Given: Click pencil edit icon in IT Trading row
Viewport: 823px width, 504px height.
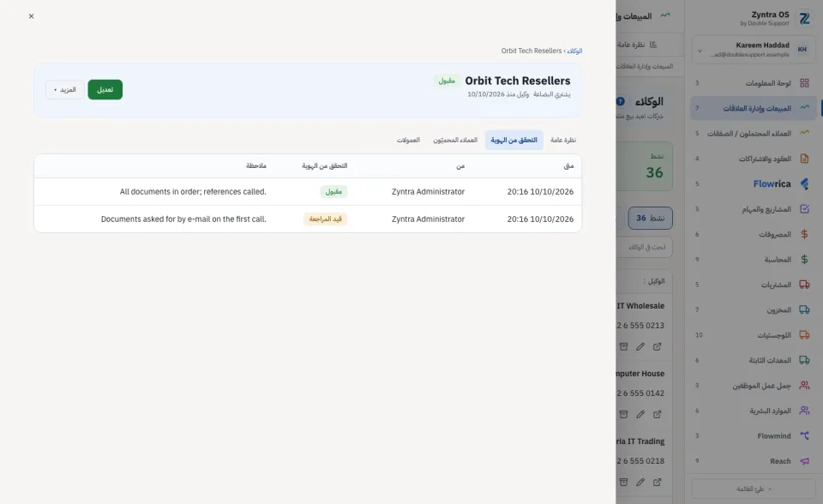Looking at the screenshot, I should [640, 482].
